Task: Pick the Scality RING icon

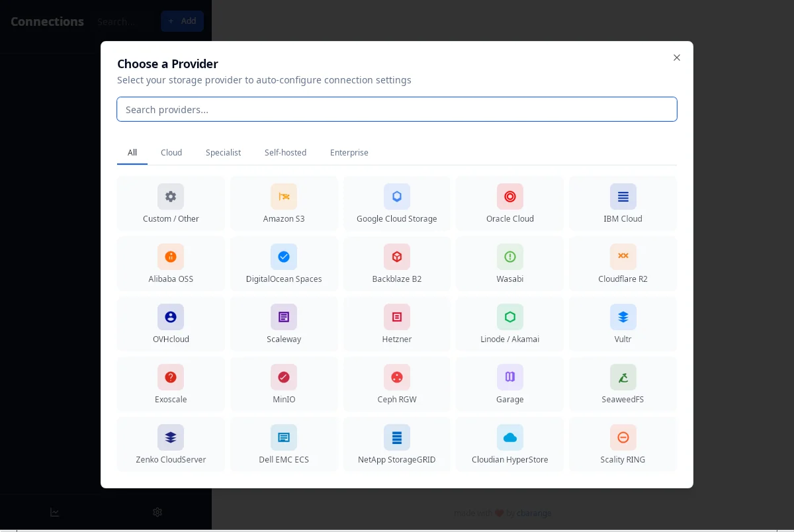Action: pyautogui.click(x=623, y=437)
